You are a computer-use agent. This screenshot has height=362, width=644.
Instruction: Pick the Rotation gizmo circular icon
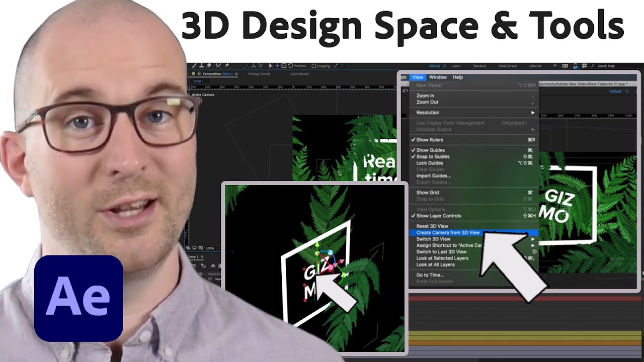[290, 66]
